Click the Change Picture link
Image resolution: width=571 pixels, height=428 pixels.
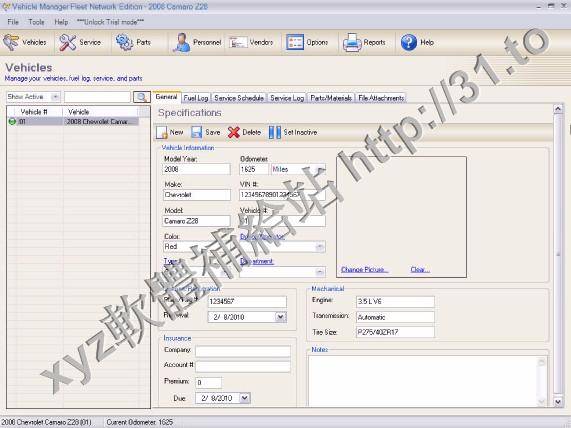(x=364, y=270)
